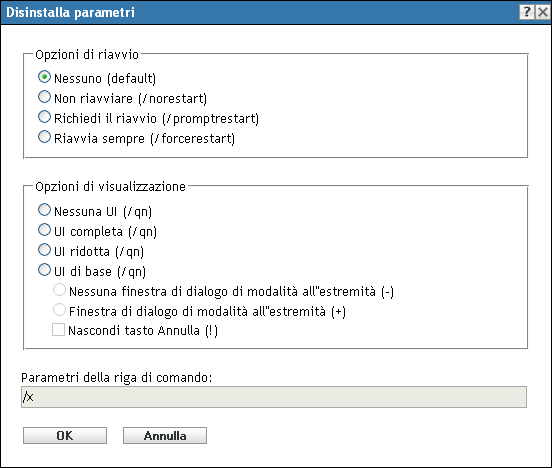Choose Non riavviare (/norestart) option

(44, 97)
